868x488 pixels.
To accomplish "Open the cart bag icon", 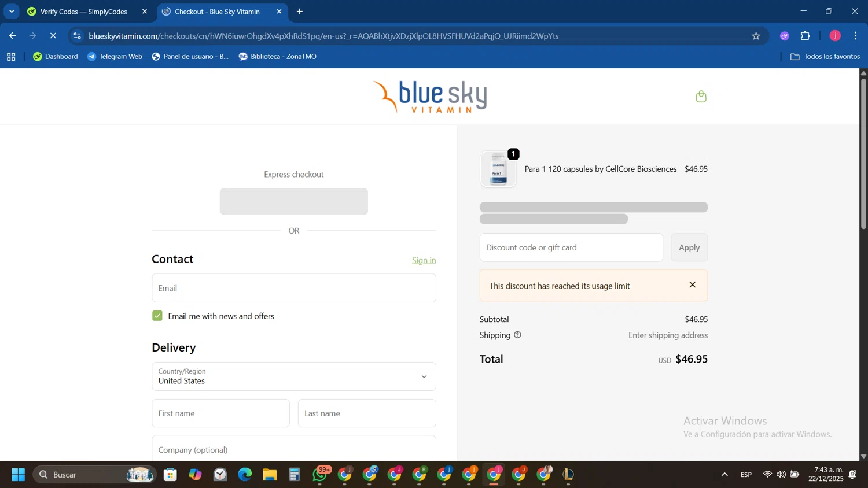I will pos(701,97).
